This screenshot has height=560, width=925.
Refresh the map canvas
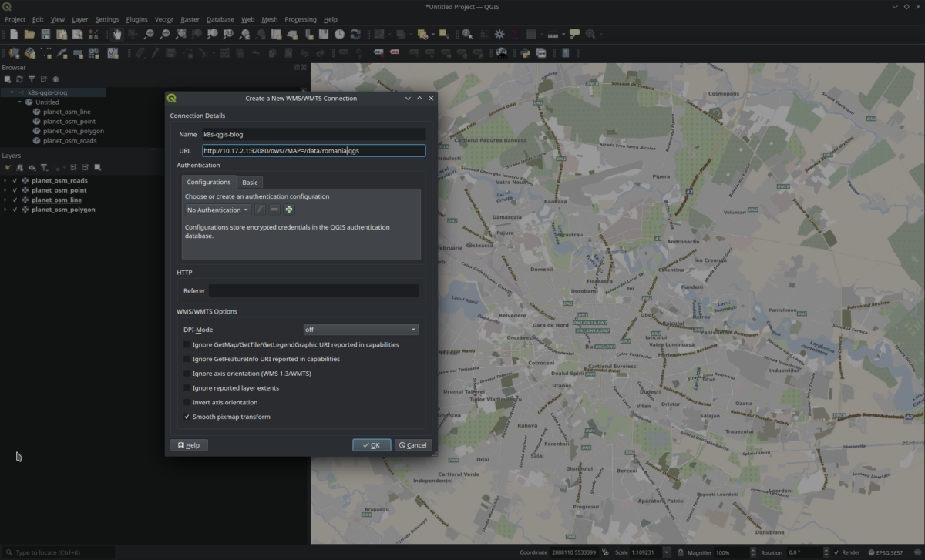[355, 34]
